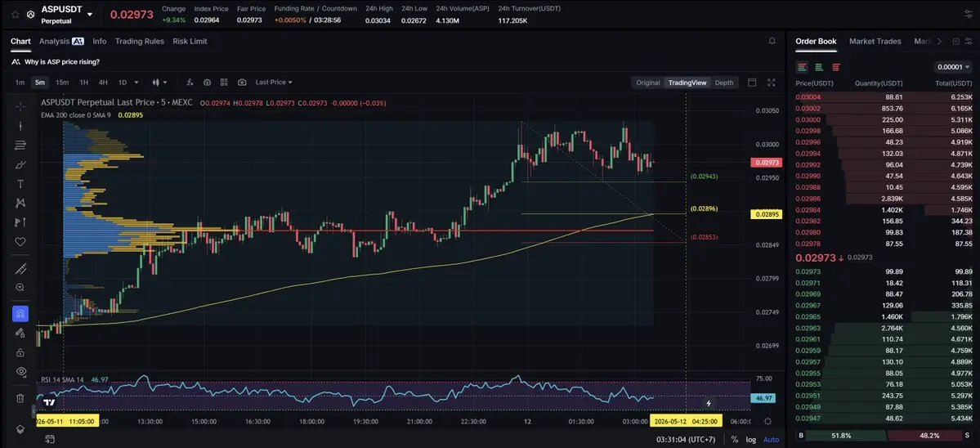
Task: Select the 1m timeframe
Action: pos(20,83)
